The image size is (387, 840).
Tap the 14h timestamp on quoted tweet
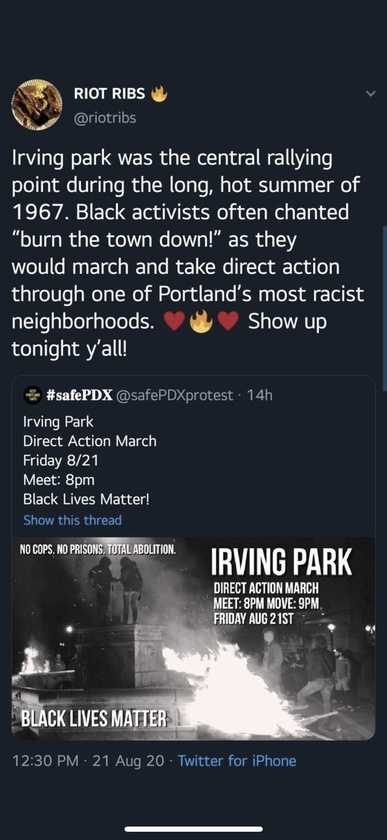261,395
